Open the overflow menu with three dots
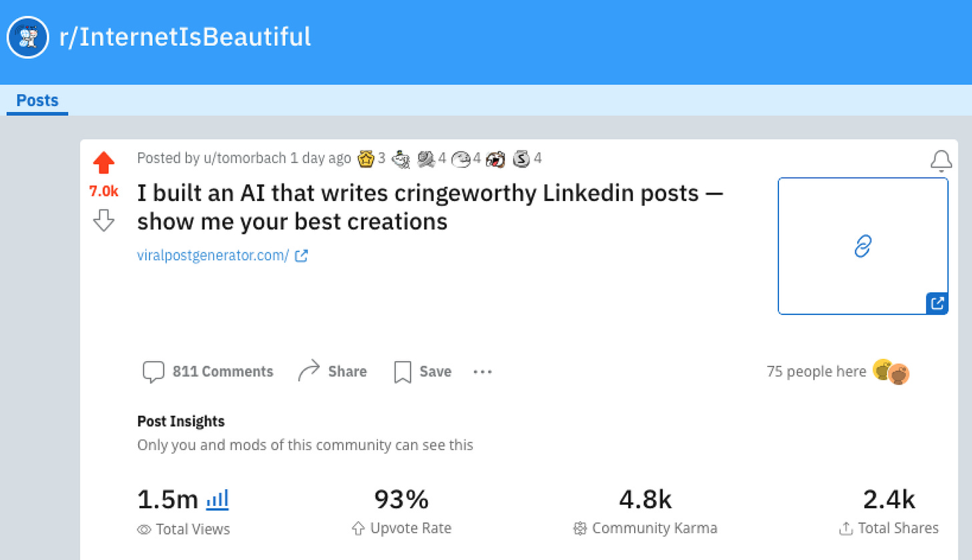Image resolution: width=972 pixels, height=560 pixels. tap(482, 372)
